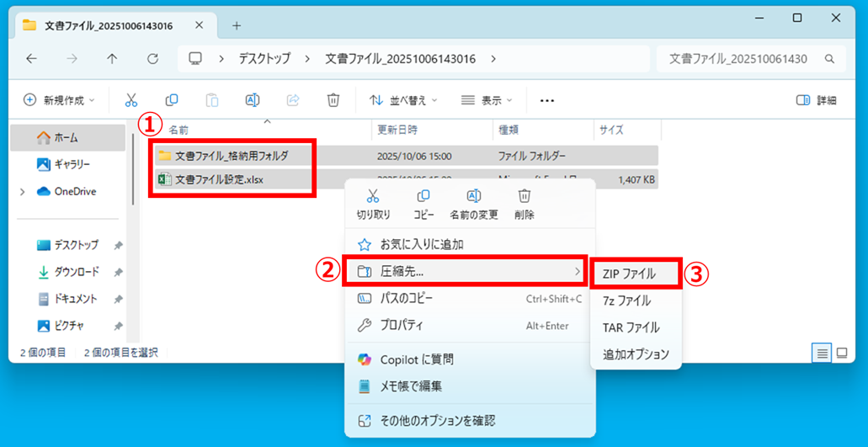Select ホーム in the navigation pane
The width and height of the screenshot is (868, 447).
(x=67, y=137)
